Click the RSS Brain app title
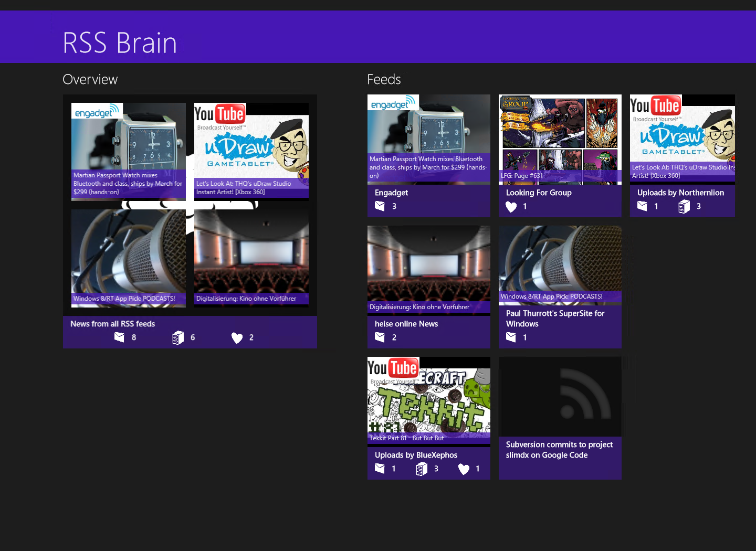Image resolution: width=756 pixels, height=551 pixels. pos(120,43)
